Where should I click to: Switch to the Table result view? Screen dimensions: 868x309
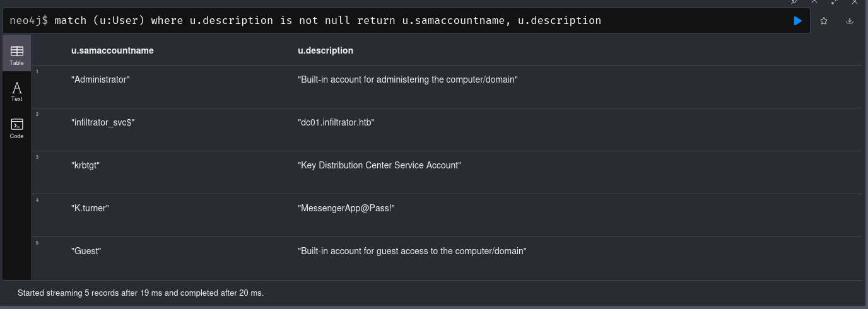tap(17, 55)
